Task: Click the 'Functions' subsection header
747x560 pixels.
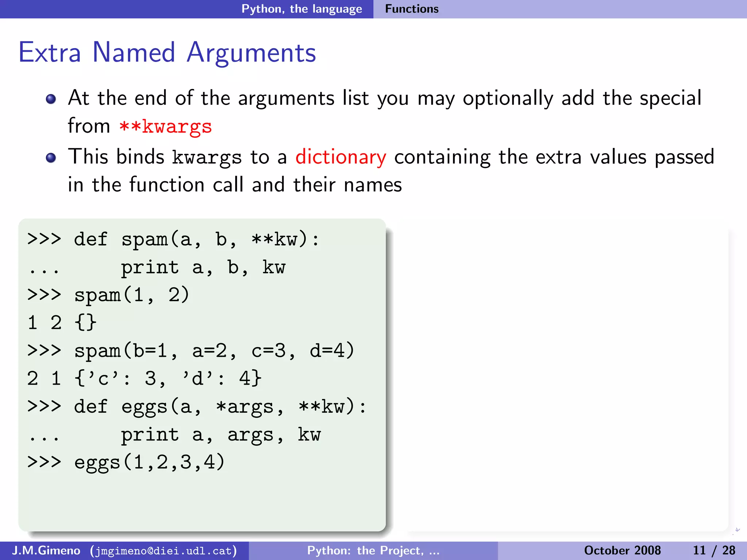Action: [412, 9]
